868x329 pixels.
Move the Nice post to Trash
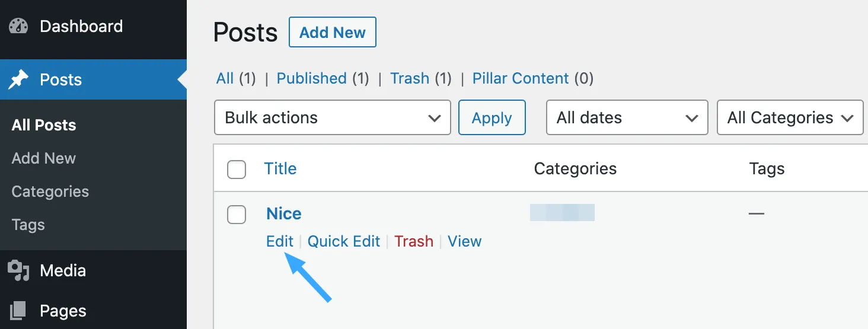tap(414, 241)
